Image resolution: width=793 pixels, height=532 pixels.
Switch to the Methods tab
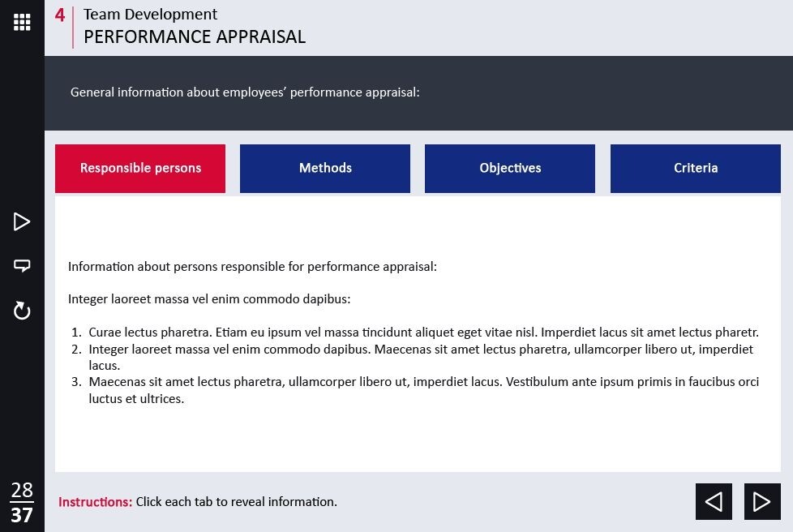pyautogui.click(x=325, y=169)
